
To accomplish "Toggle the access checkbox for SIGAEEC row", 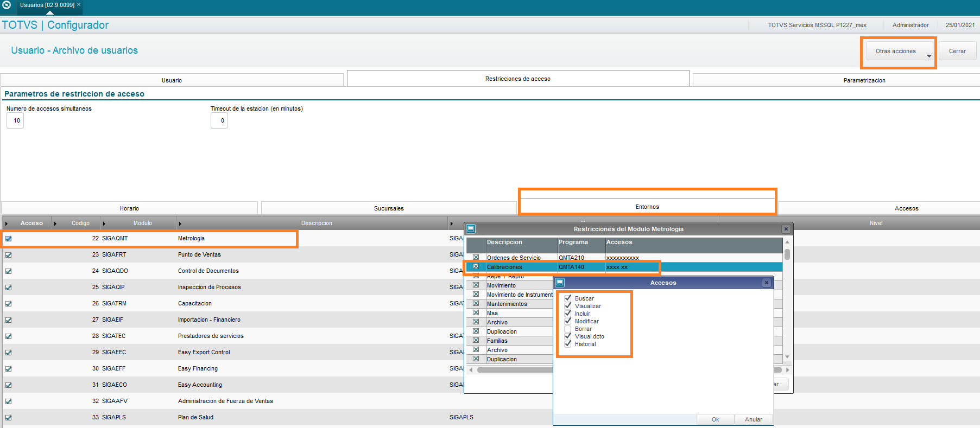I will (x=8, y=353).
